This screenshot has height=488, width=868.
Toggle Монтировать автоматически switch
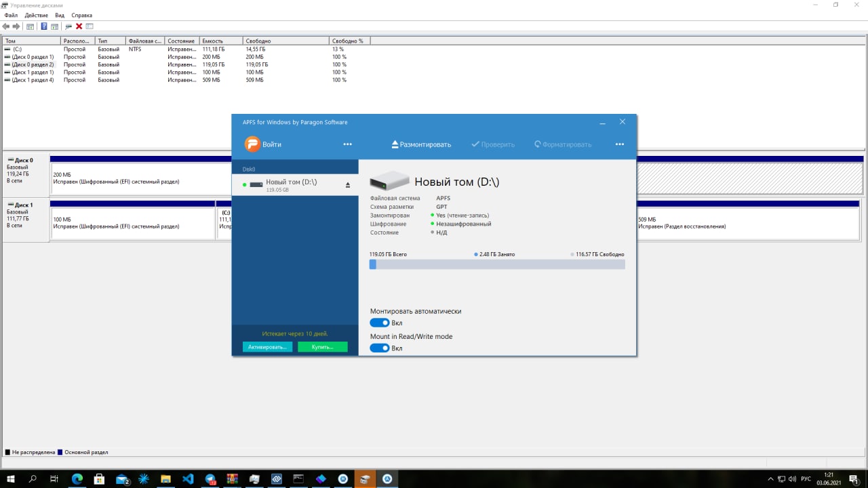tap(380, 323)
